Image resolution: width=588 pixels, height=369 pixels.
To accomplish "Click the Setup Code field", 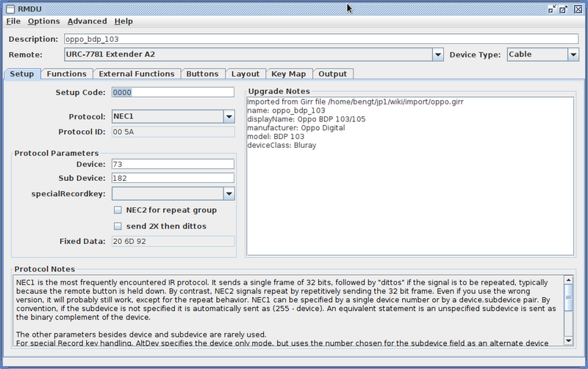I will [173, 93].
